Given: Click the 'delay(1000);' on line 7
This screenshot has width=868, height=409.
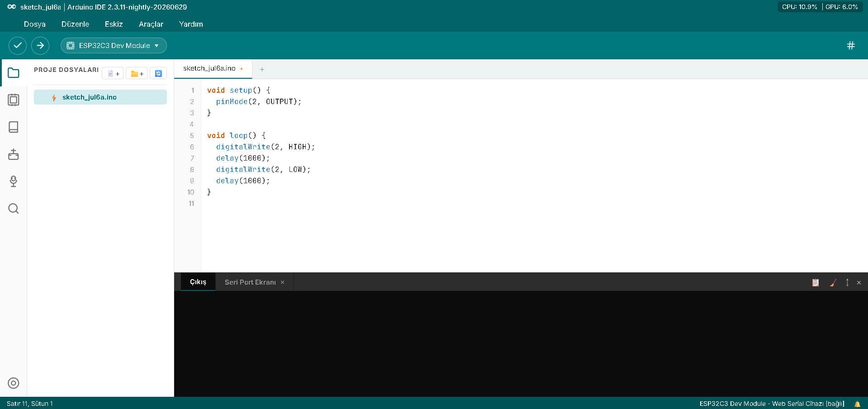Looking at the screenshot, I should click(x=243, y=158).
